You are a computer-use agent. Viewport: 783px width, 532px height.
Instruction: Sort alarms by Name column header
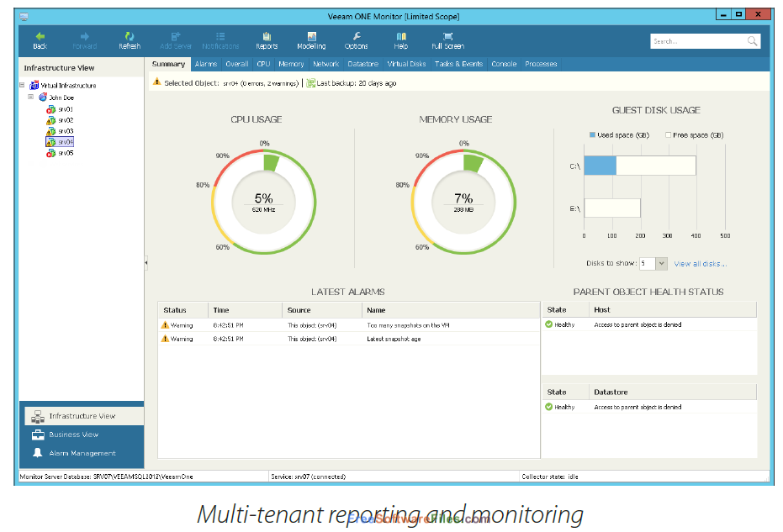[x=451, y=310]
